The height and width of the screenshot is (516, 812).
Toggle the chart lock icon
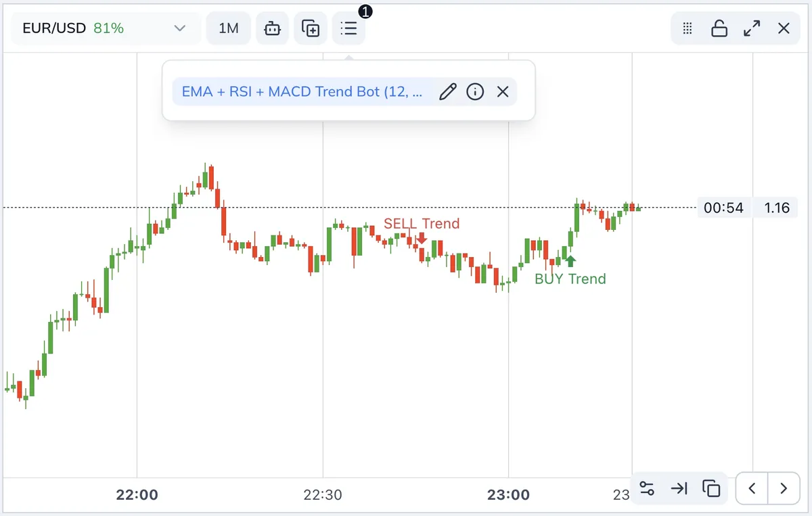pos(719,28)
